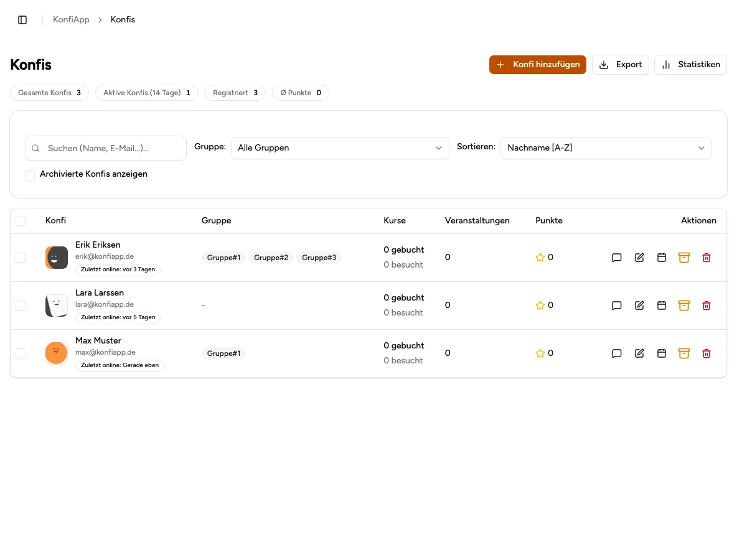This screenshot has width=737, height=560.
Task: Click the Konfi hinzufügen button
Action: 538,65
